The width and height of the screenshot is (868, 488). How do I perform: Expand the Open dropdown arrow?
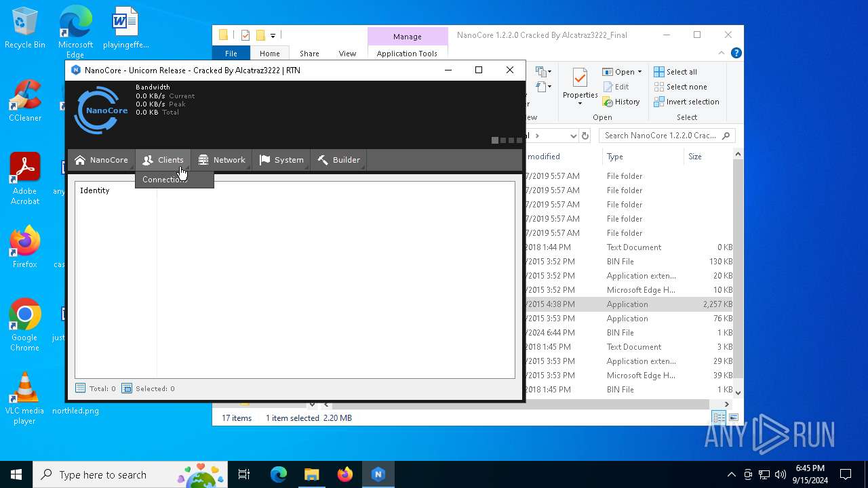[639, 72]
